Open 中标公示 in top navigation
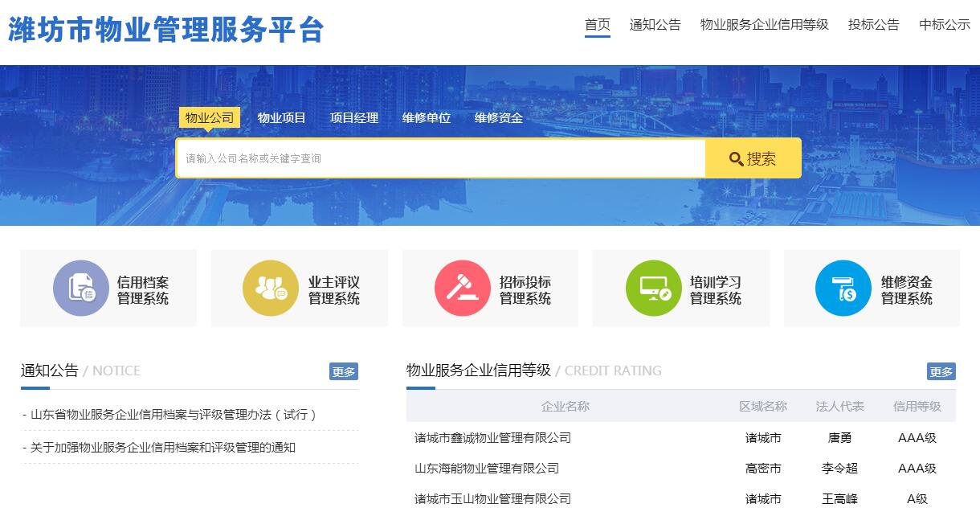 tap(945, 25)
